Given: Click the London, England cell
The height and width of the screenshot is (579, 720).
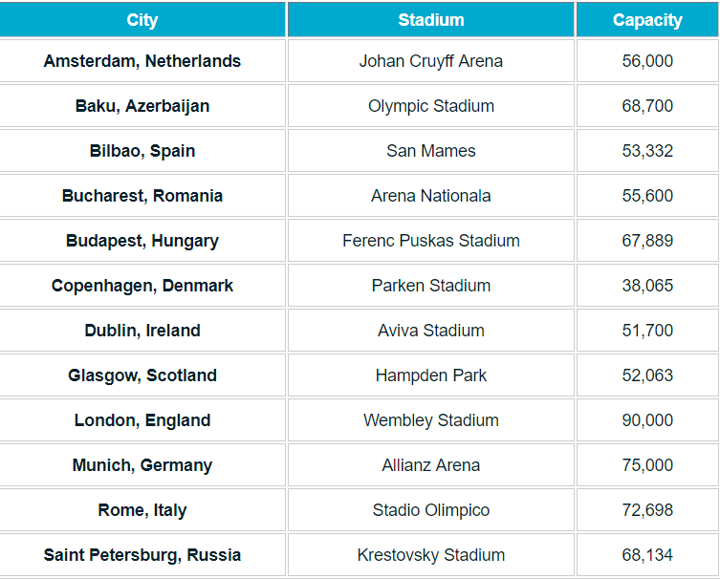Looking at the screenshot, I should pyautogui.click(x=142, y=421).
